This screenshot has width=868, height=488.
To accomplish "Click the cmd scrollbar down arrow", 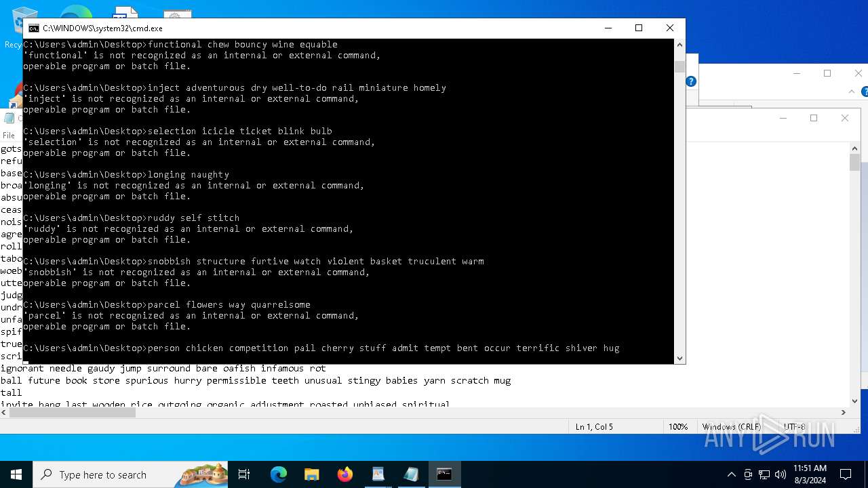I will tap(679, 359).
